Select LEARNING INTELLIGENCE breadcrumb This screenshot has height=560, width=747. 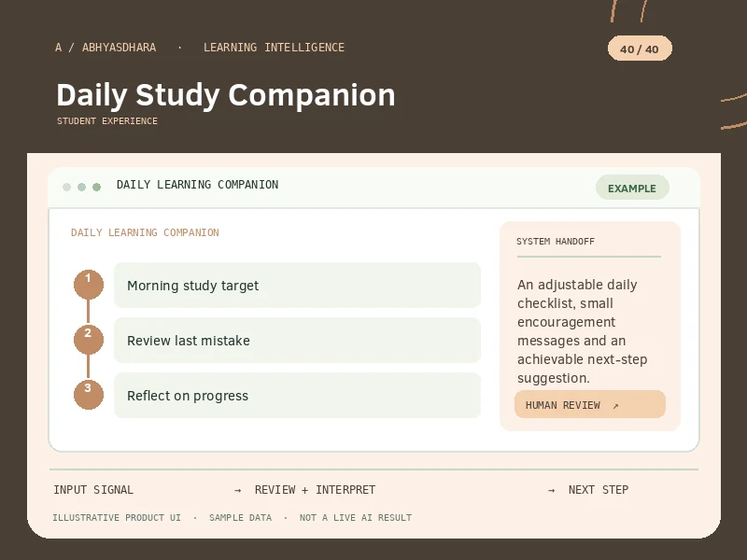click(x=274, y=48)
